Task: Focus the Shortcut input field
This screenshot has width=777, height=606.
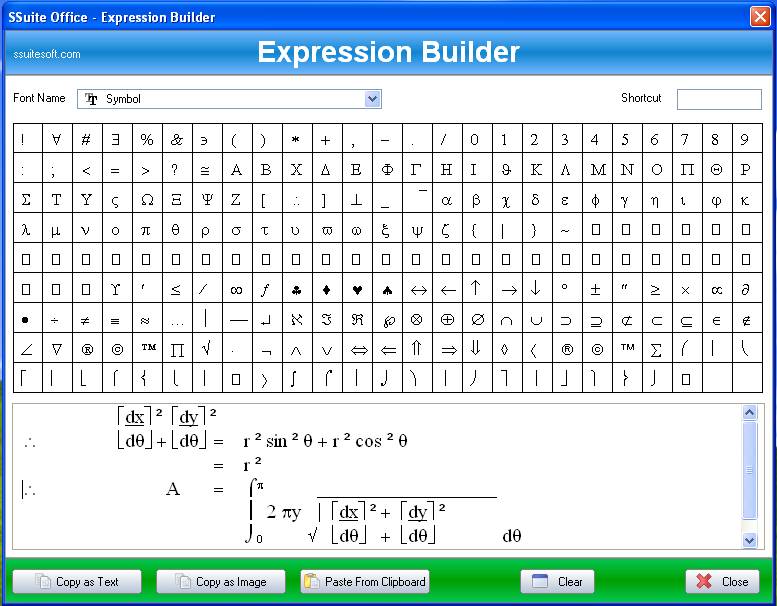Action: click(x=718, y=99)
